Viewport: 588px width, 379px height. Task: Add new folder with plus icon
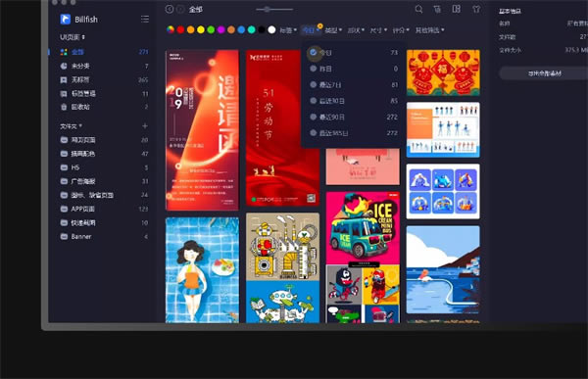click(x=145, y=126)
